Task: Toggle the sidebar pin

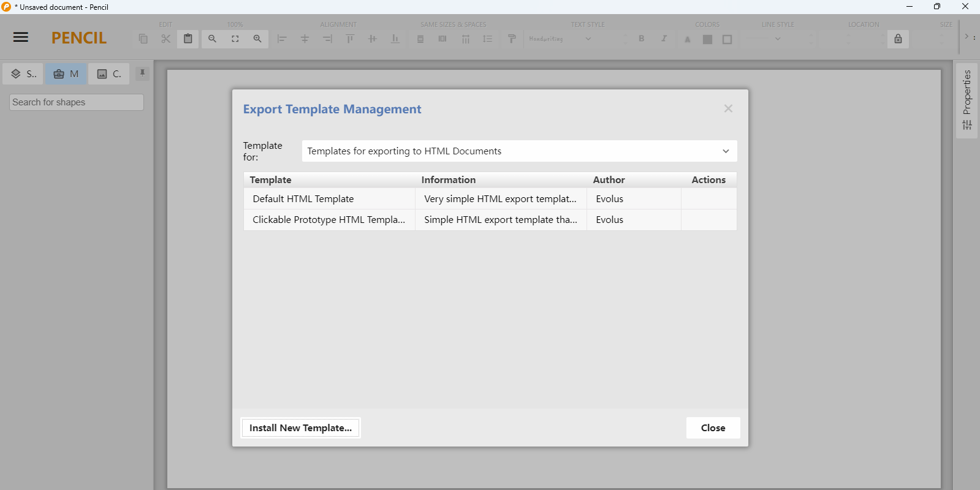Action: pyautogui.click(x=142, y=73)
